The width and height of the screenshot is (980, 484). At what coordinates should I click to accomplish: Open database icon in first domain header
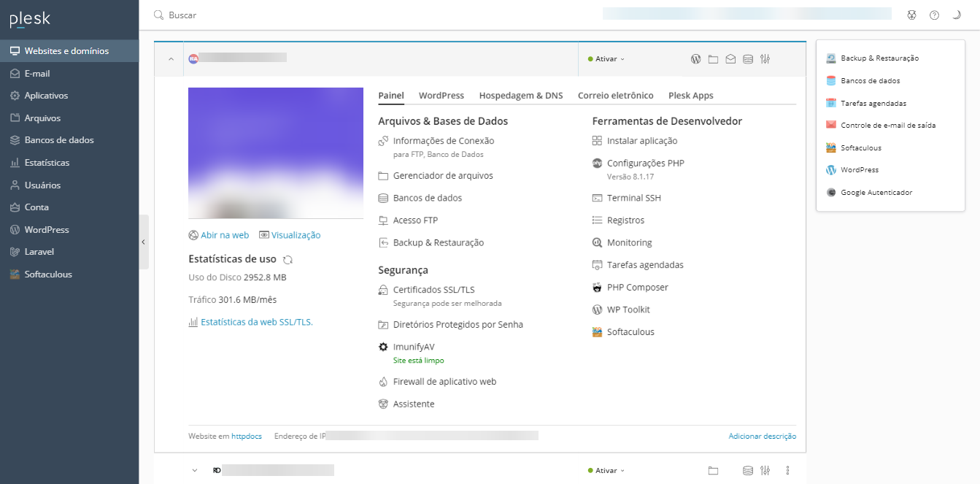click(x=747, y=59)
